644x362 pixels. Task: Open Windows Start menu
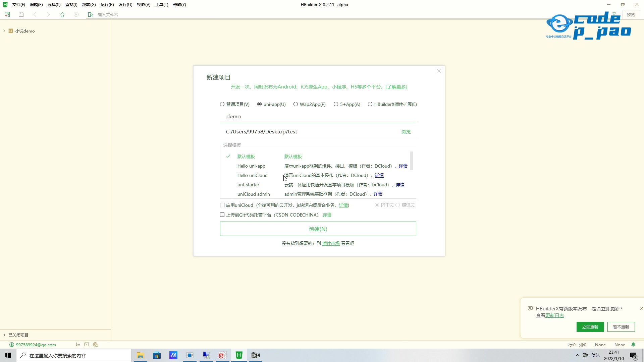click(x=8, y=355)
